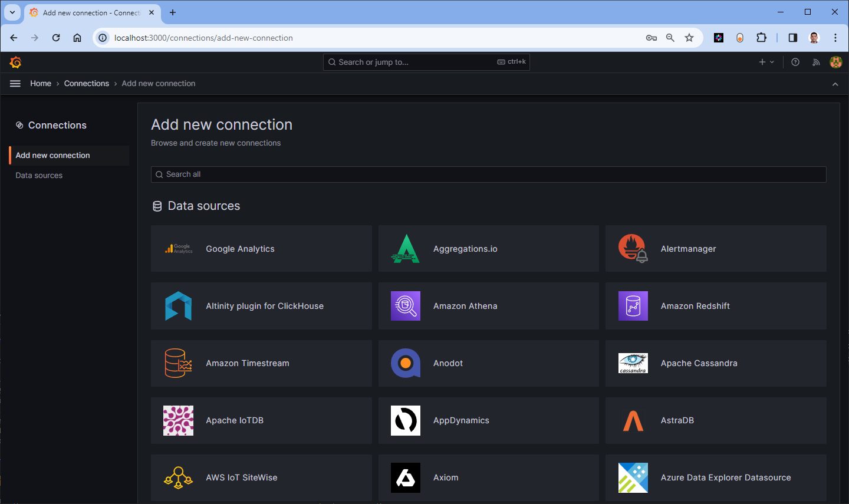Open the Aggregations.io data source card
Screen dimensions: 849x504
(489, 249)
